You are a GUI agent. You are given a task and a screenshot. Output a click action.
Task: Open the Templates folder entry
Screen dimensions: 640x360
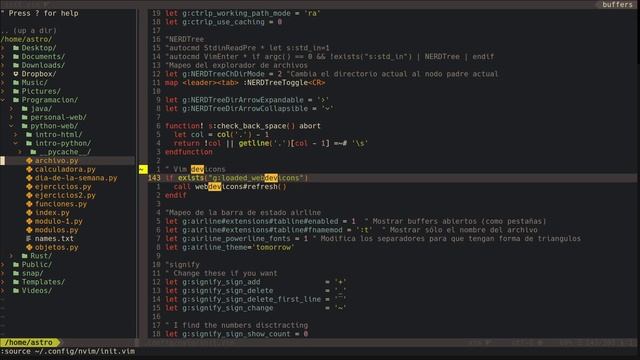click(x=43, y=282)
